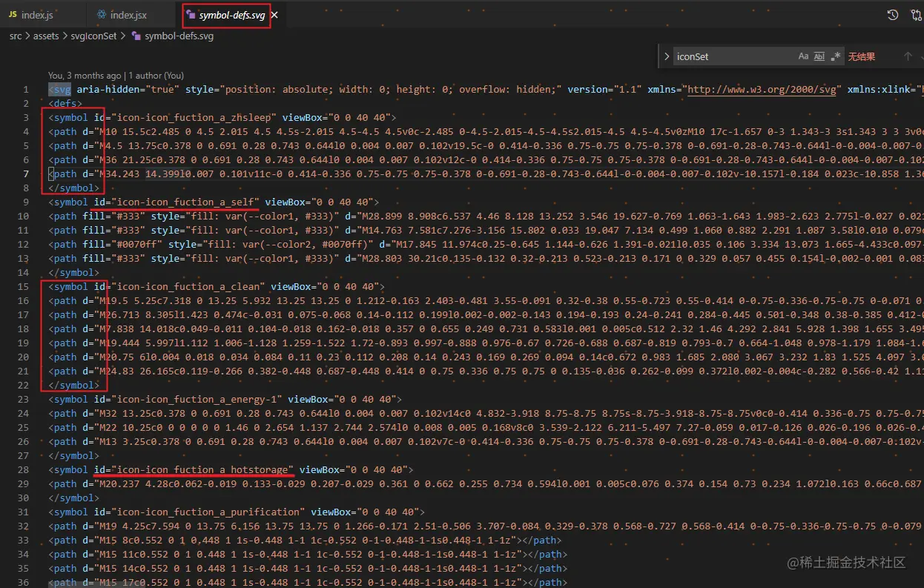Click line number 36 in the gutter
This screenshot has width=924, height=588.
pyautogui.click(x=24, y=582)
